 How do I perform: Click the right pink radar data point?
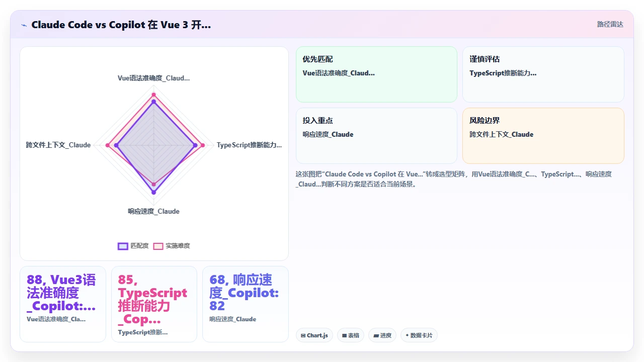[203, 145]
